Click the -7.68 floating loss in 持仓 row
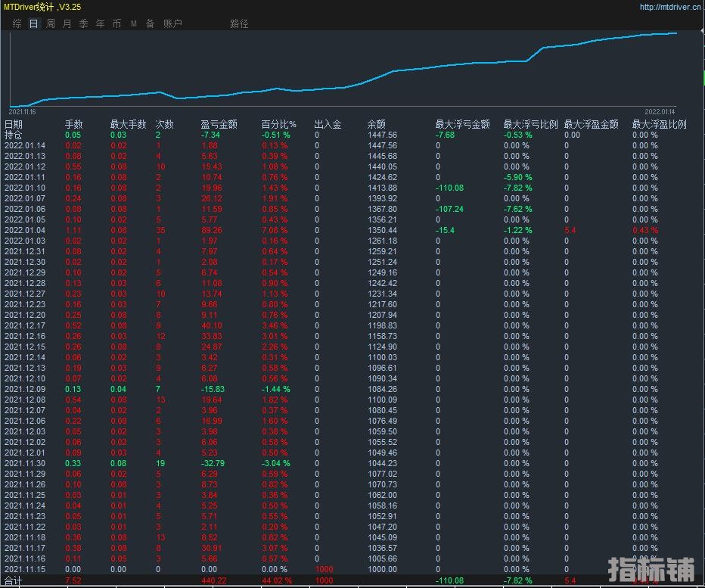The height and width of the screenshot is (588, 705). (445, 135)
